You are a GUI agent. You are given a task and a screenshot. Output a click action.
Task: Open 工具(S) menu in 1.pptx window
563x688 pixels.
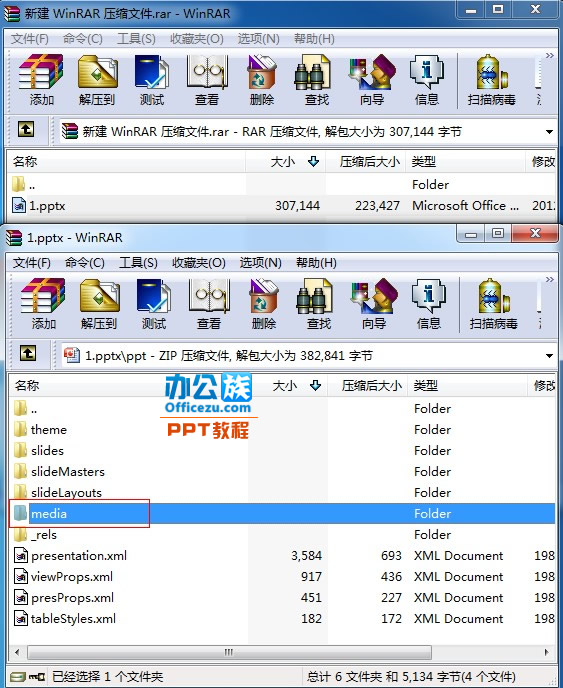(x=138, y=262)
